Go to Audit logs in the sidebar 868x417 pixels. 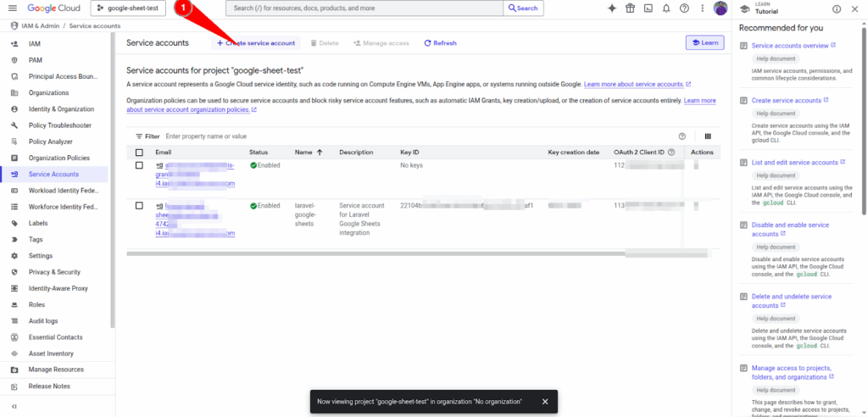pyautogui.click(x=43, y=321)
